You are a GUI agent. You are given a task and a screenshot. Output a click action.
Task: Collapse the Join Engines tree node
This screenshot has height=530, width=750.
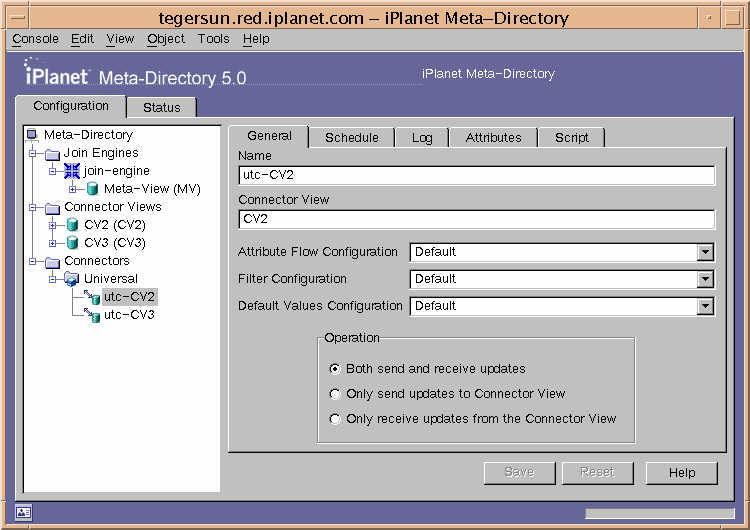tap(33, 154)
